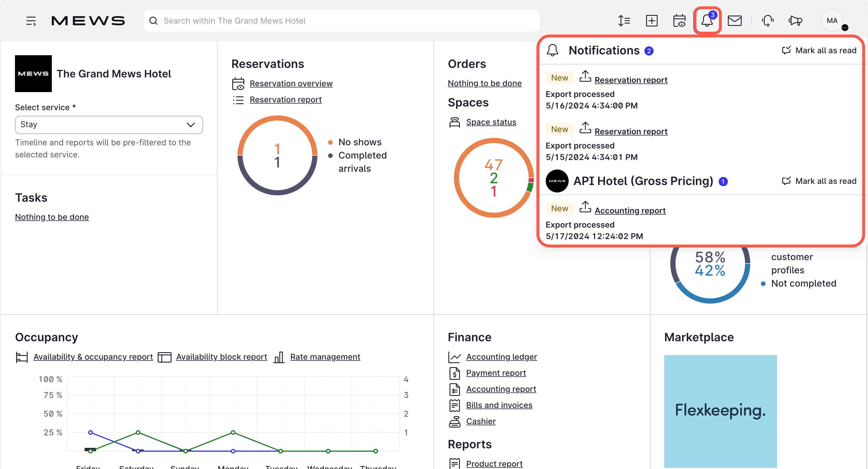This screenshot has height=469, width=868.
Task: Click the MEWS logo in header
Action: [x=88, y=21]
